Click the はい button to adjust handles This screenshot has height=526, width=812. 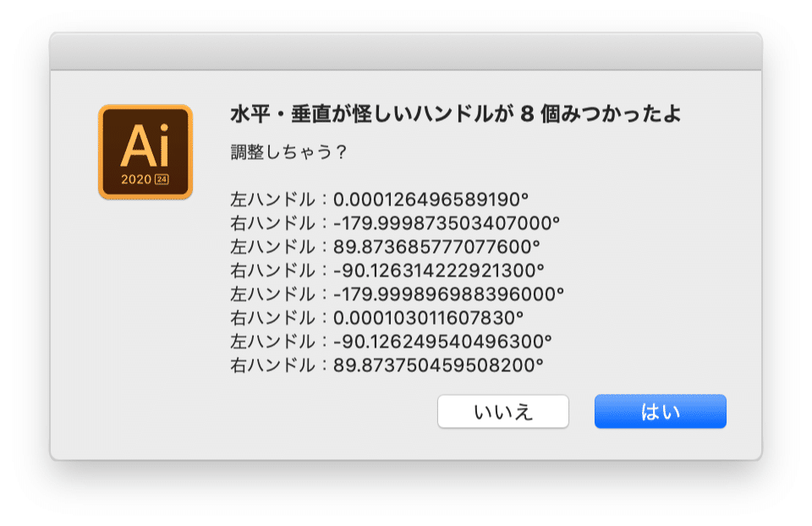tap(661, 411)
